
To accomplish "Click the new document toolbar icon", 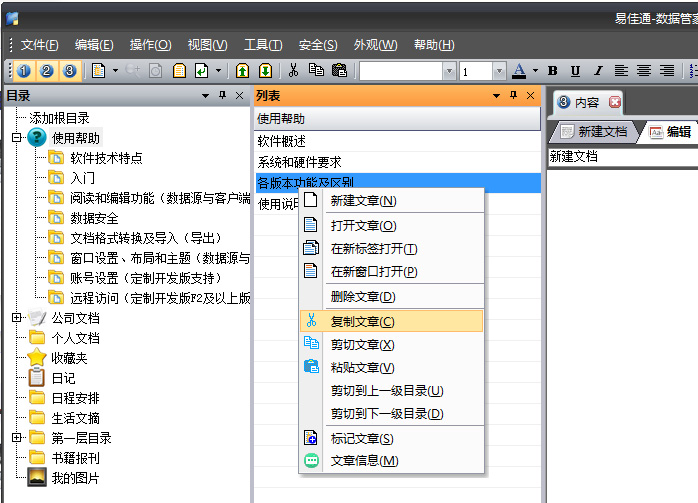I will 98,71.
